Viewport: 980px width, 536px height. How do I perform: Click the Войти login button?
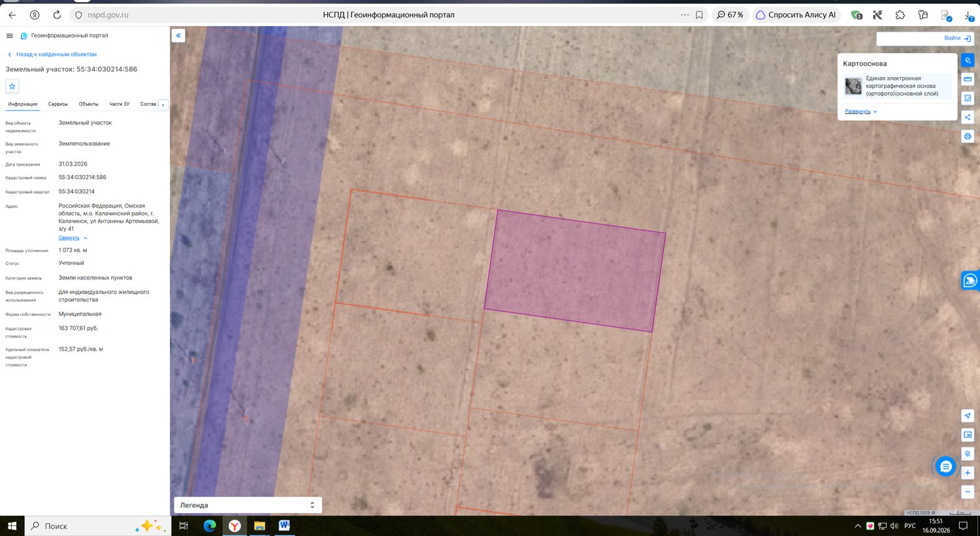point(958,39)
